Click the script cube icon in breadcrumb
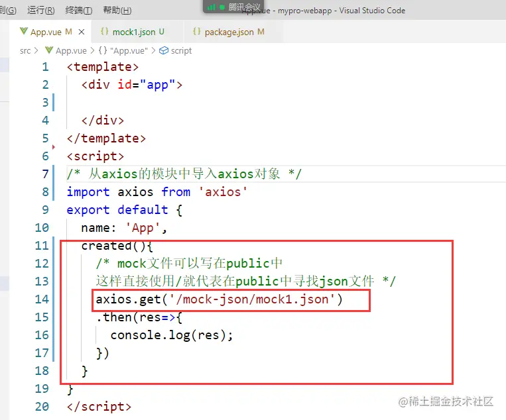The height and width of the screenshot is (420, 506). tap(164, 50)
